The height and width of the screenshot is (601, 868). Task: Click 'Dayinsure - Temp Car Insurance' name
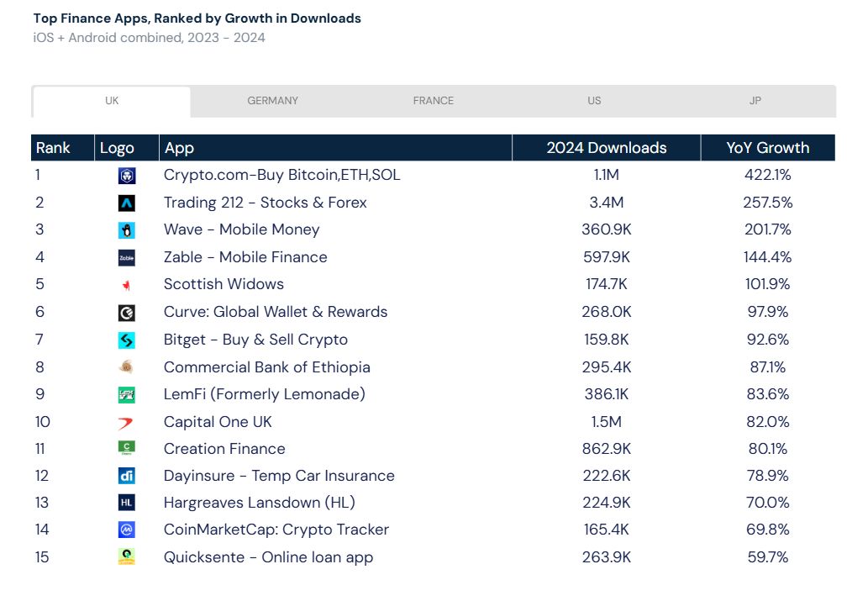[x=279, y=476]
